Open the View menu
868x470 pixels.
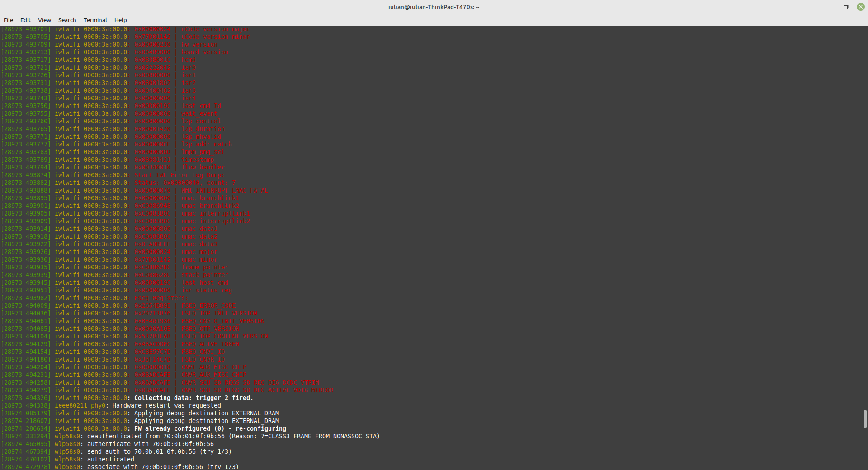point(44,20)
